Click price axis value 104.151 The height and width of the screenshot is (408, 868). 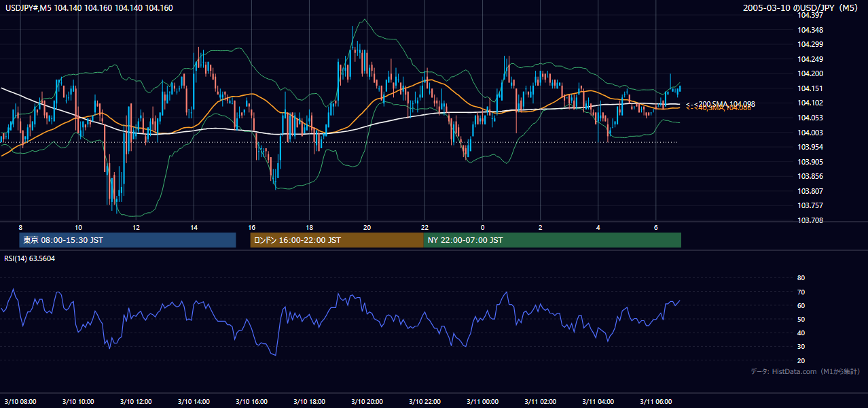810,88
